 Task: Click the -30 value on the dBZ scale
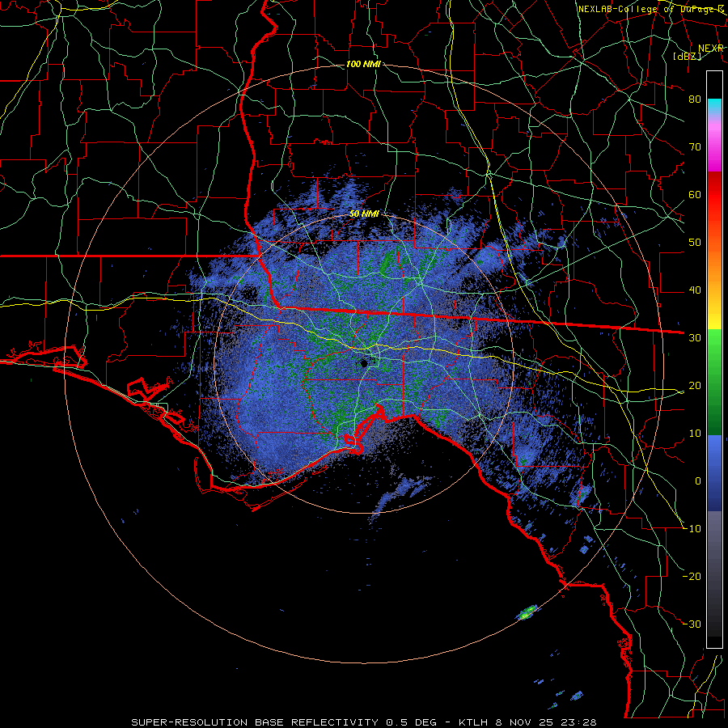692,624
